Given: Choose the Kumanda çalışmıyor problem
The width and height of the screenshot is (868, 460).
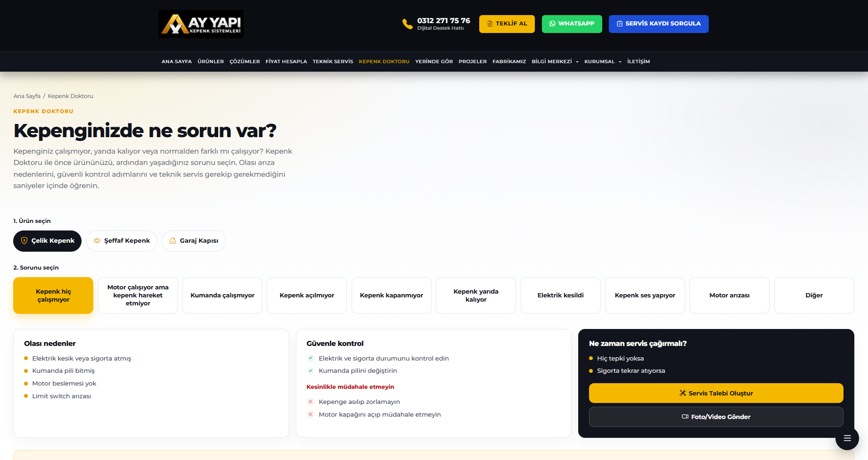Looking at the screenshot, I should tap(222, 296).
